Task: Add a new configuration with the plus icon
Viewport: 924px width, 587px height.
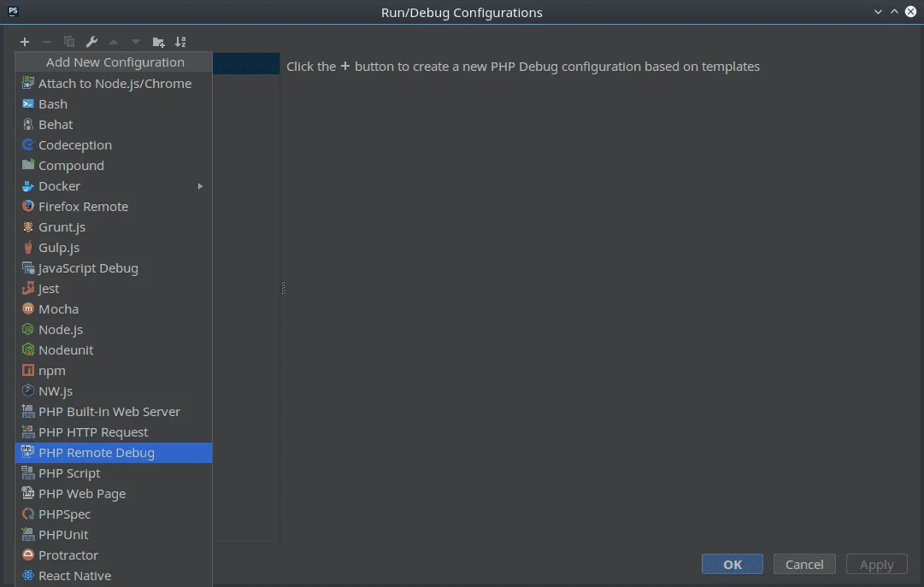Action: (x=24, y=42)
